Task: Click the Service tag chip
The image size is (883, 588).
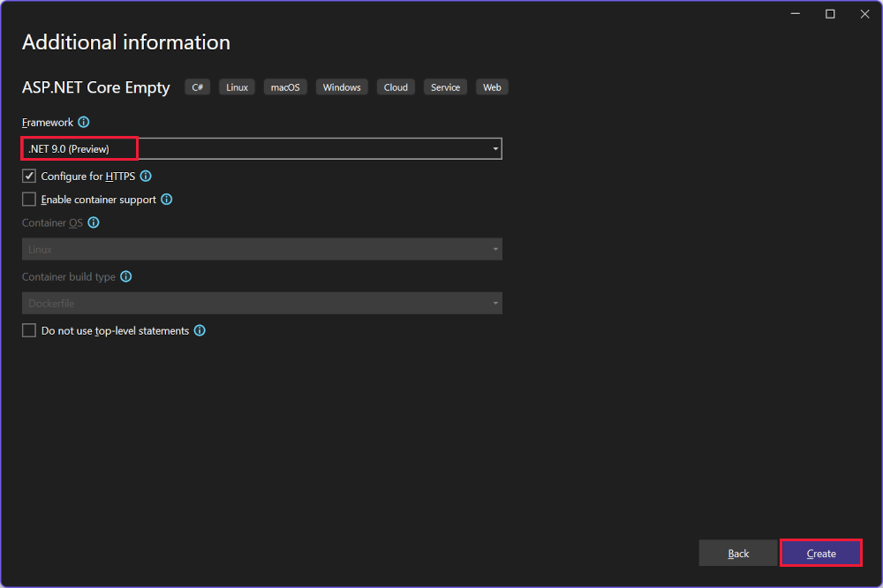Action: [x=445, y=87]
